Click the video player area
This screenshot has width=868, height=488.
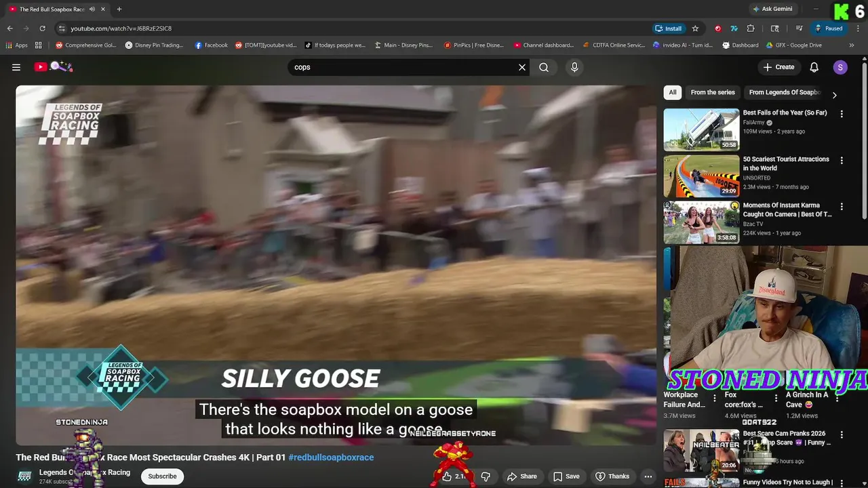[x=336, y=265]
